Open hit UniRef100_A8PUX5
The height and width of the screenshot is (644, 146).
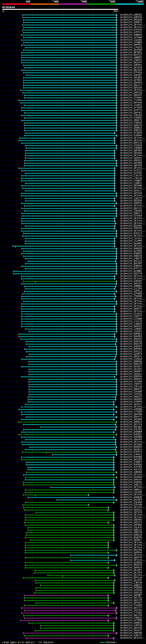pyautogui.click(x=131, y=93)
